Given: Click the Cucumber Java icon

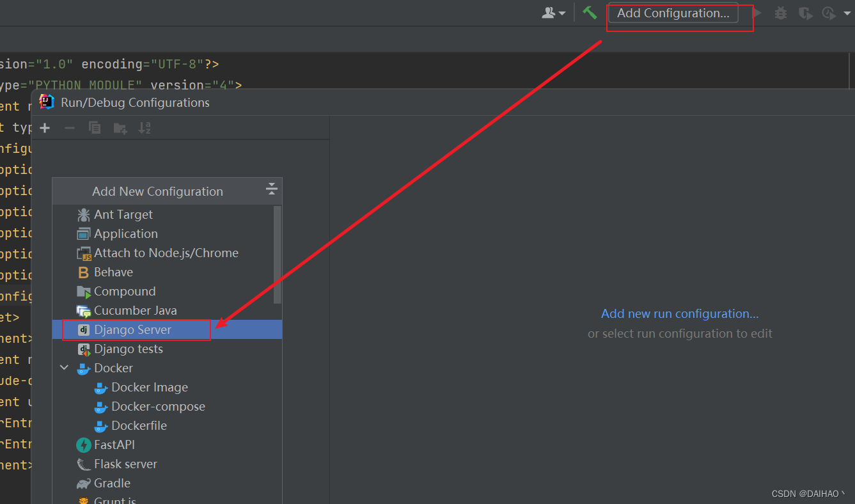Looking at the screenshot, I should pyautogui.click(x=84, y=311).
